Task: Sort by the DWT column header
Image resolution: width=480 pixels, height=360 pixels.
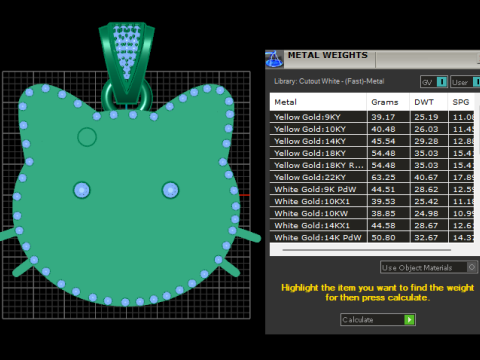Action: [429, 102]
